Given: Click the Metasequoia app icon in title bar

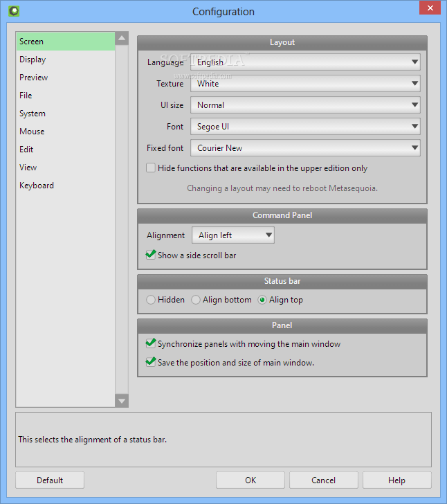Looking at the screenshot, I should coord(14,11).
